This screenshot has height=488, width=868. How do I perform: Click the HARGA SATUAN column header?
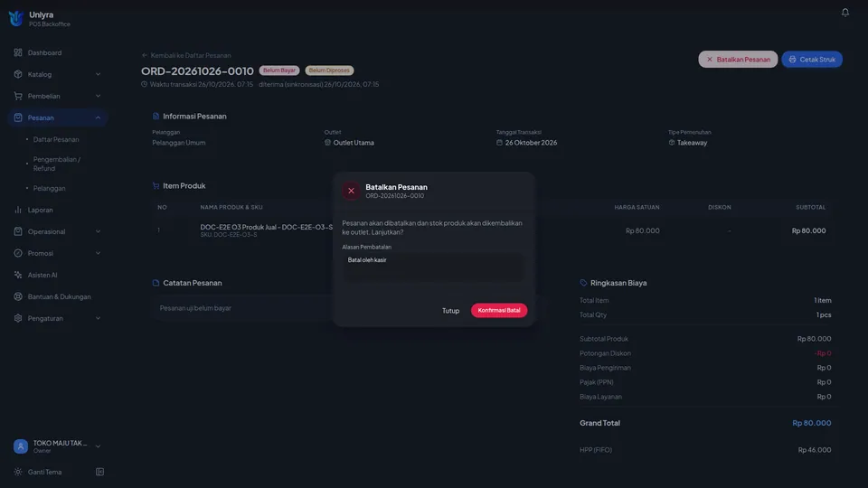tap(637, 208)
